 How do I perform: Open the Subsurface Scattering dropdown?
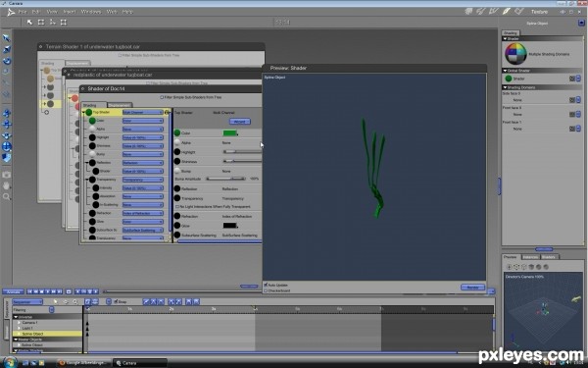click(142, 230)
